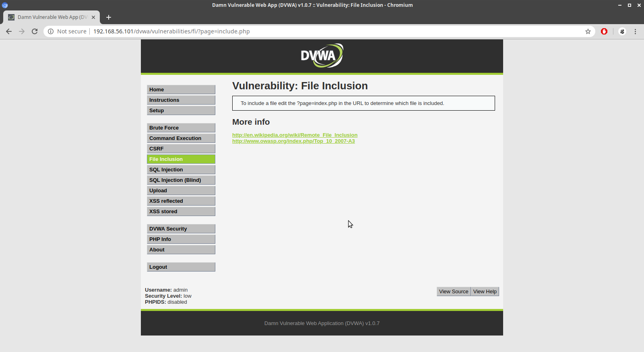
Task: Click the 'Not secure' label
Action: pyautogui.click(x=72, y=31)
